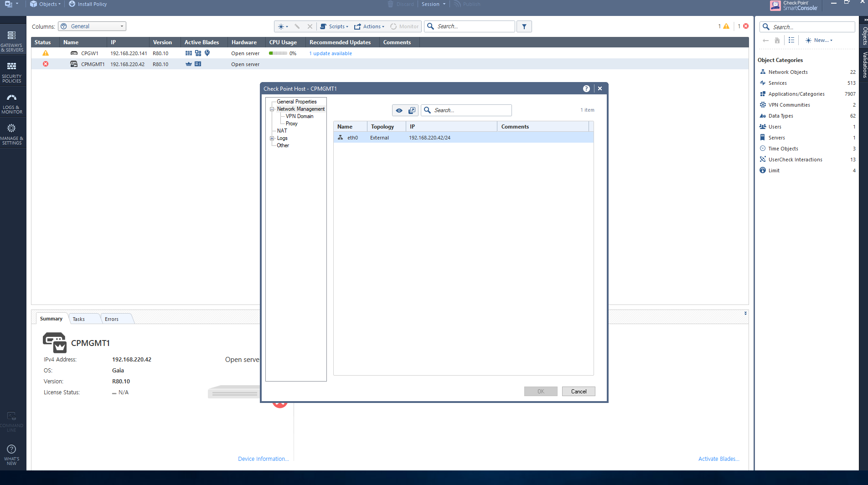868x485 pixels.
Task: Open the Session menu
Action: 433,4
